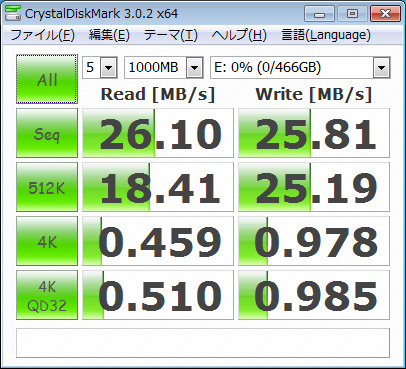Click the 512K read result 18.41

(x=158, y=187)
